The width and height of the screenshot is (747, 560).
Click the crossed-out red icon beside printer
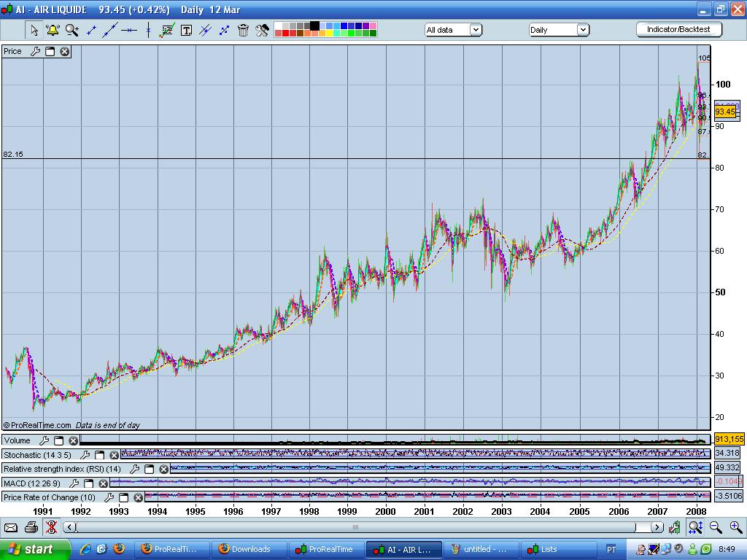click(x=51, y=527)
